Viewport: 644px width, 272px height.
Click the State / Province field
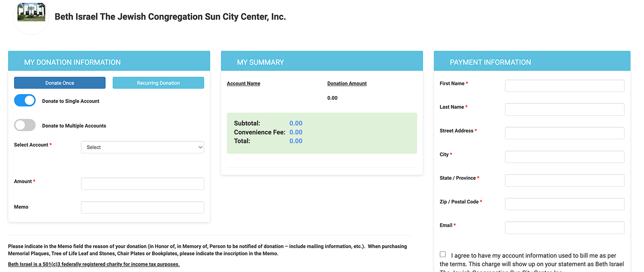[564, 181]
